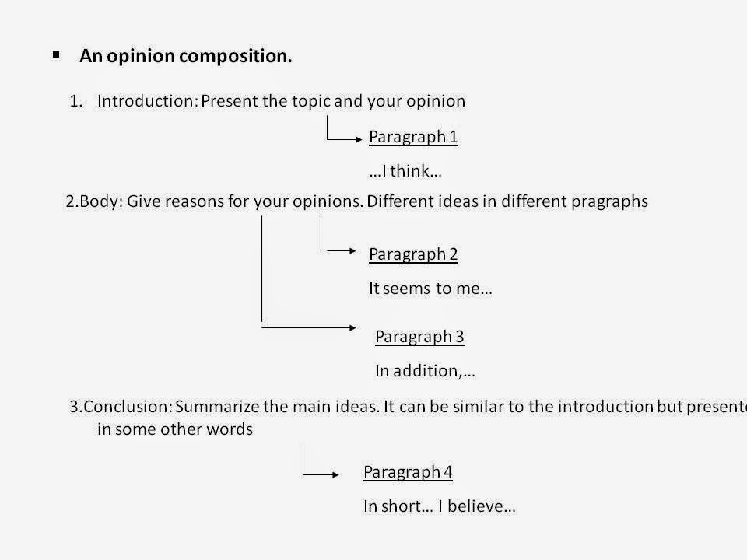
Task: Select the 'In addition,…' phrase
Action: pyautogui.click(x=425, y=371)
